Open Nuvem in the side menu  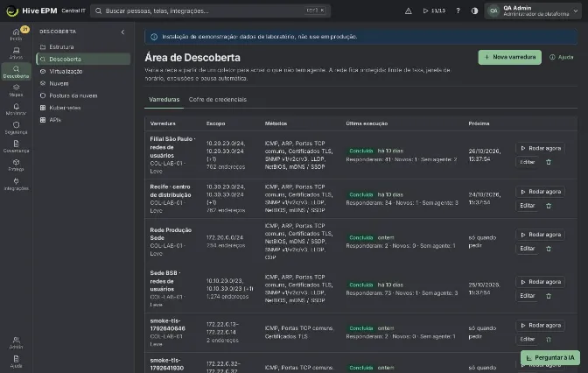83,83
